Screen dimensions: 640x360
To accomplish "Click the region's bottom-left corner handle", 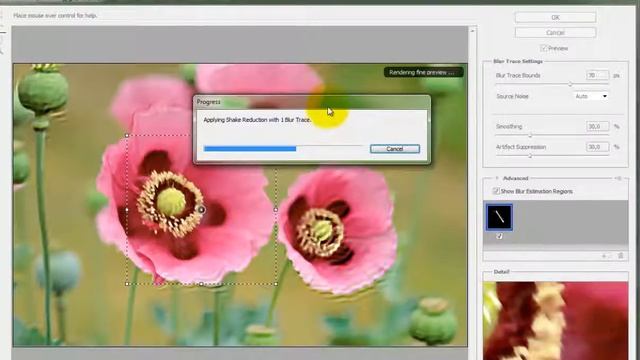I will coord(127,284).
